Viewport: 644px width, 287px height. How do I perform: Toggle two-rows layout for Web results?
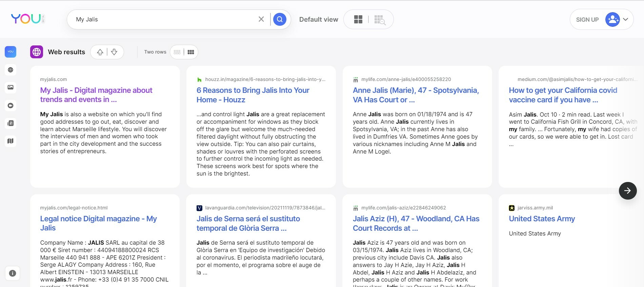(x=191, y=52)
